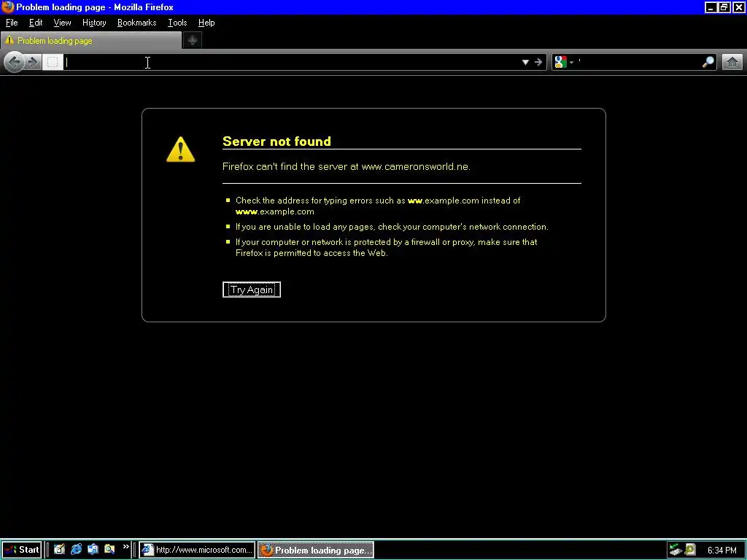747x560 pixels.
Task: Close the Firefox window
Action: 738,7
